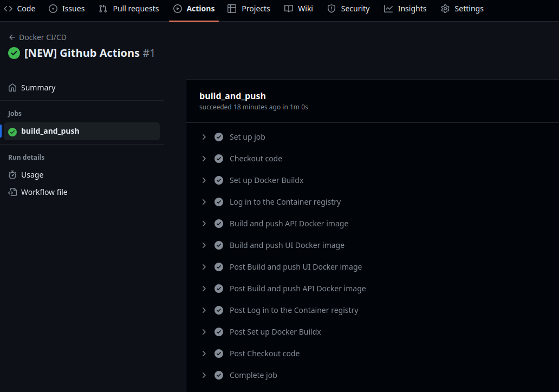
Task: Click the [NEW] Github Actions run title
Action: coord(82,53)
